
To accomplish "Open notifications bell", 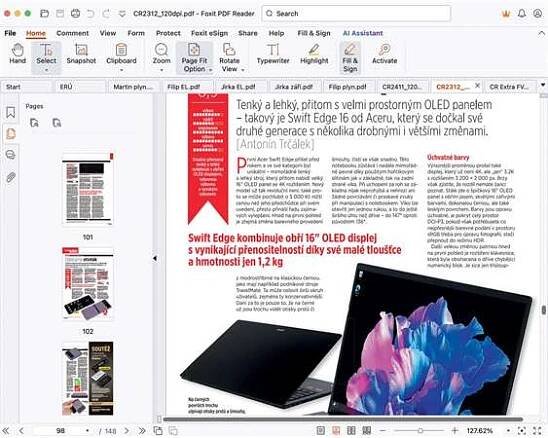I will [522, 14].
